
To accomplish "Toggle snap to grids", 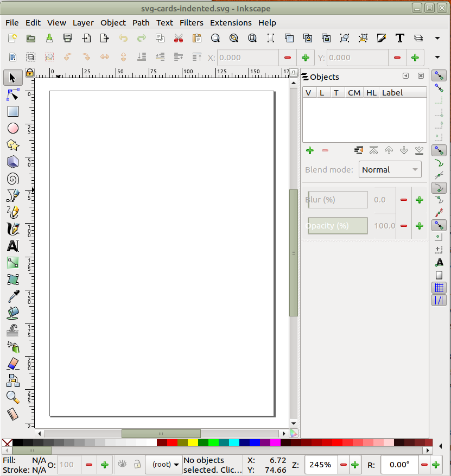I will tap(439, 288).
